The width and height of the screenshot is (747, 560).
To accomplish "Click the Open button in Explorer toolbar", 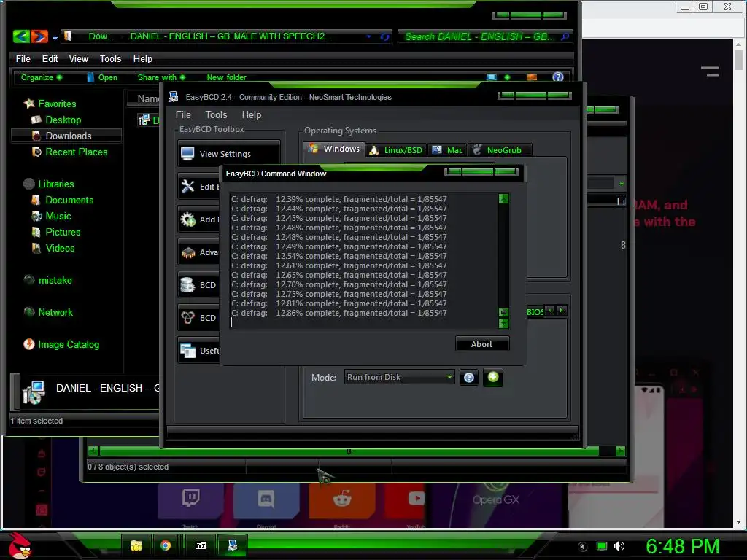I will coord(102,77).
